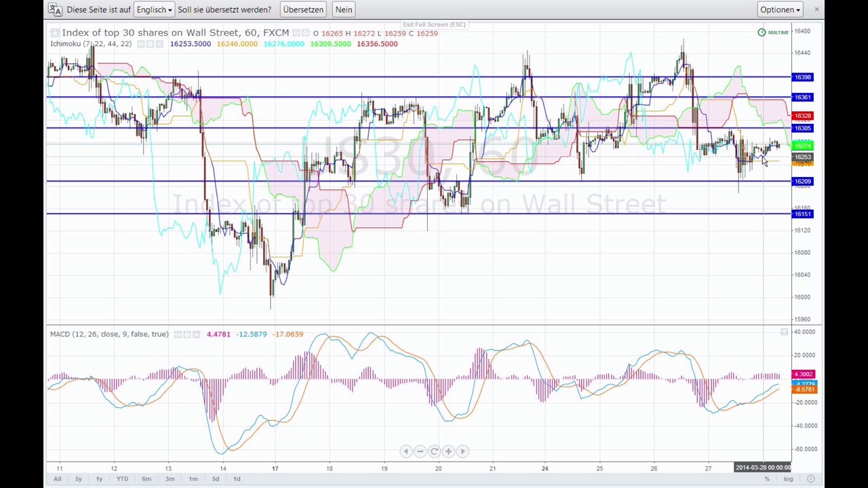Click the translate icon in the browser bar
868x488 pixels.
click(x=55, y=9)
